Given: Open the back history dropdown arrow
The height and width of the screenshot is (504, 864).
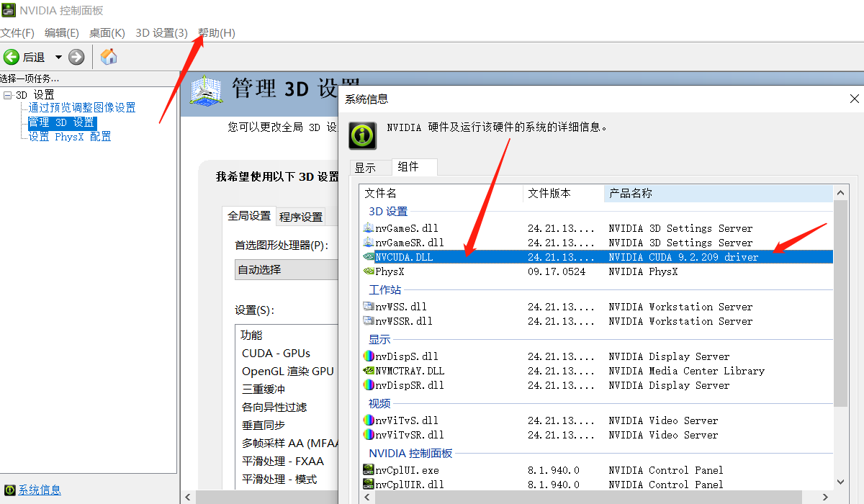Looking at the screenshot, I should (58, 58).
